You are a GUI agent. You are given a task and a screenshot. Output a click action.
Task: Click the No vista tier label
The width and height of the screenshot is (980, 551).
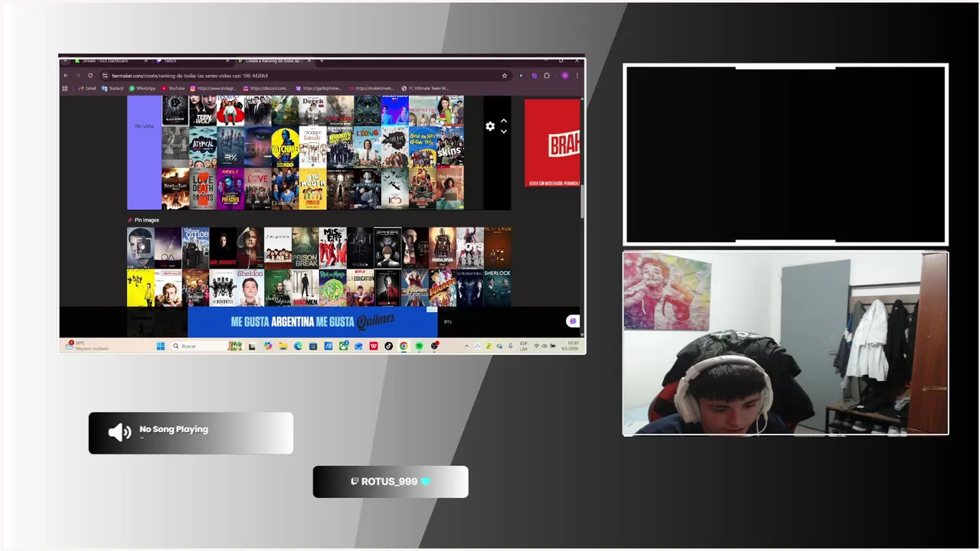tap(144, 126)
